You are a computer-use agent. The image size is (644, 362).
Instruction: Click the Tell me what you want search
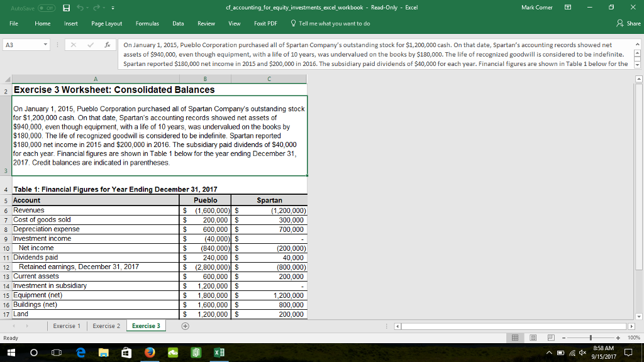(x=333, y=23)
